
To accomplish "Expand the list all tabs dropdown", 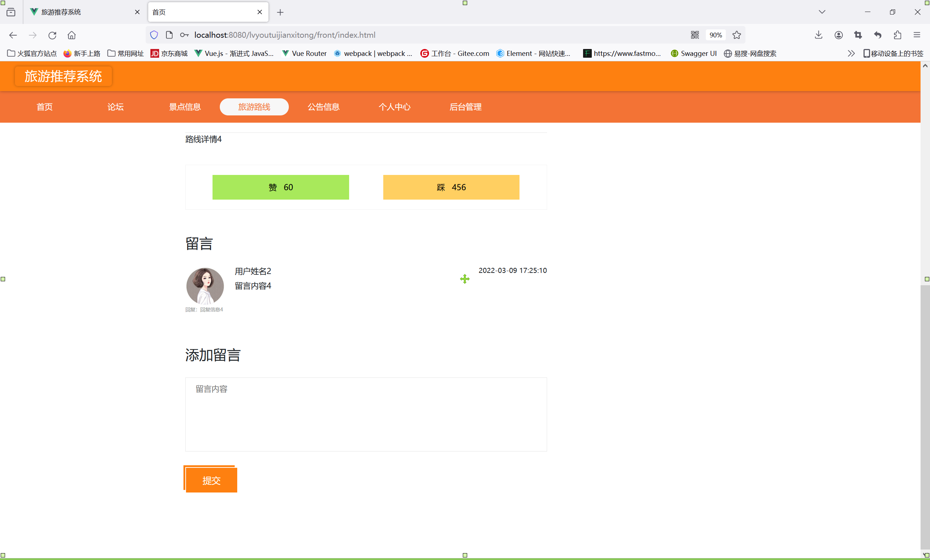I will click(x=822, y=12).
